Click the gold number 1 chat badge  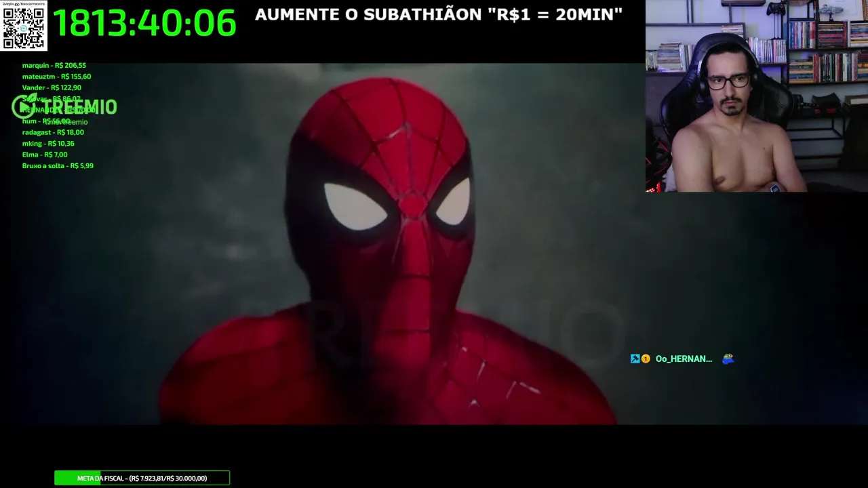coord(646,359)
